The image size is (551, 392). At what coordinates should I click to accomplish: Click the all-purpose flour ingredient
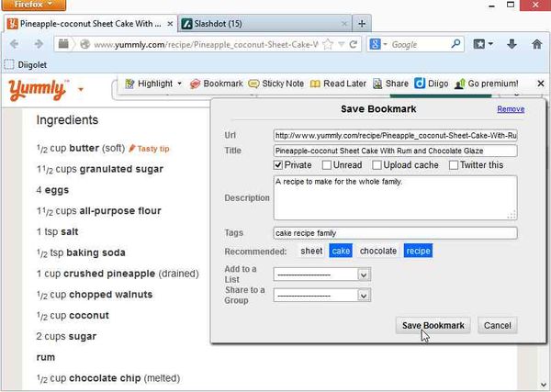pos(120,211)
